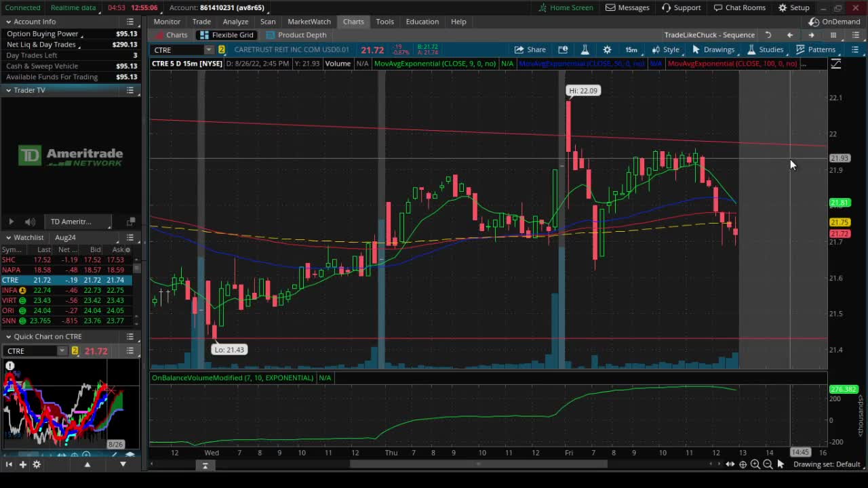Open the Share chart option
This screenshot has height=488, width=868.
(x=530, y=49)
